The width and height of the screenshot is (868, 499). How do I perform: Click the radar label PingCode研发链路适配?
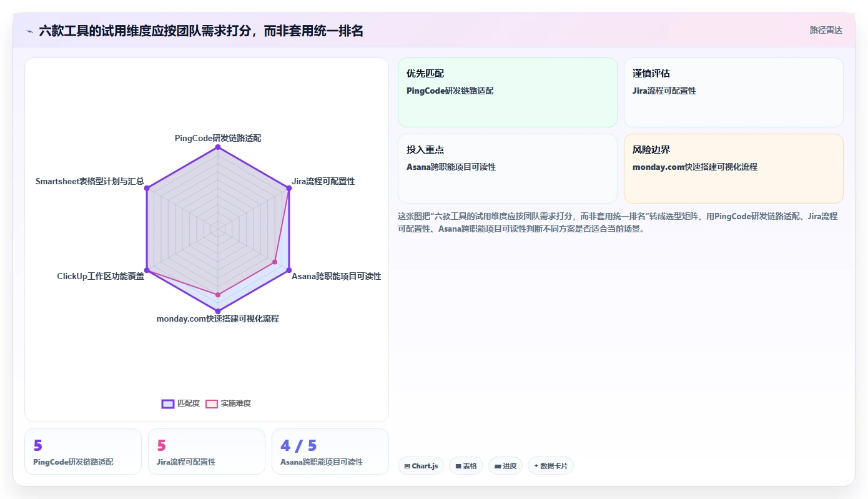pos(218,138)
